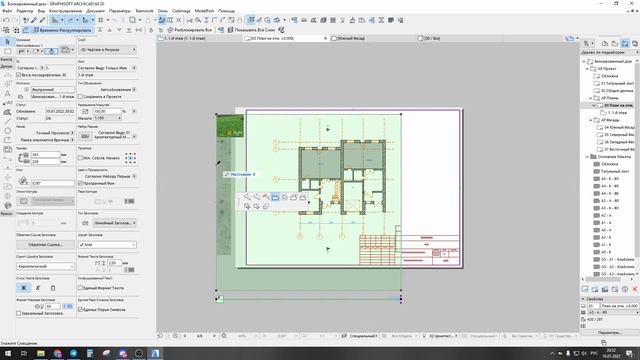This screenshot has width=640, height=360.
Task: Click the magnification field showing 100,00
Action: pos(107,111)
